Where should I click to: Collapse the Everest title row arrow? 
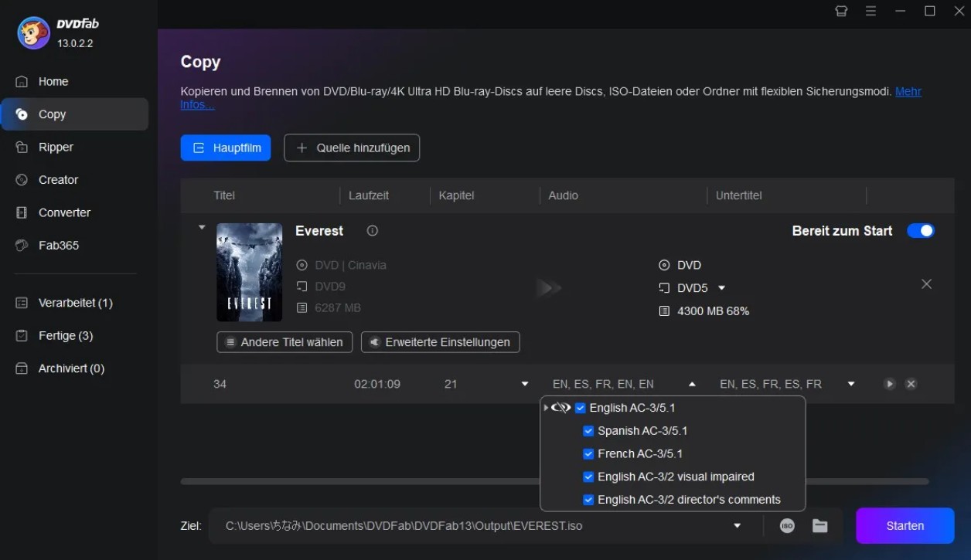pyautogui.click(x=202, y=227)
